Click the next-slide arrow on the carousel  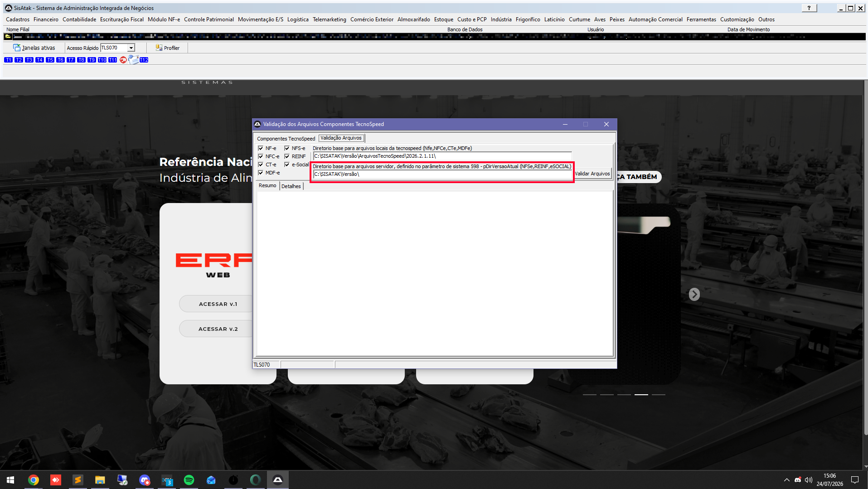pos(694,294)
